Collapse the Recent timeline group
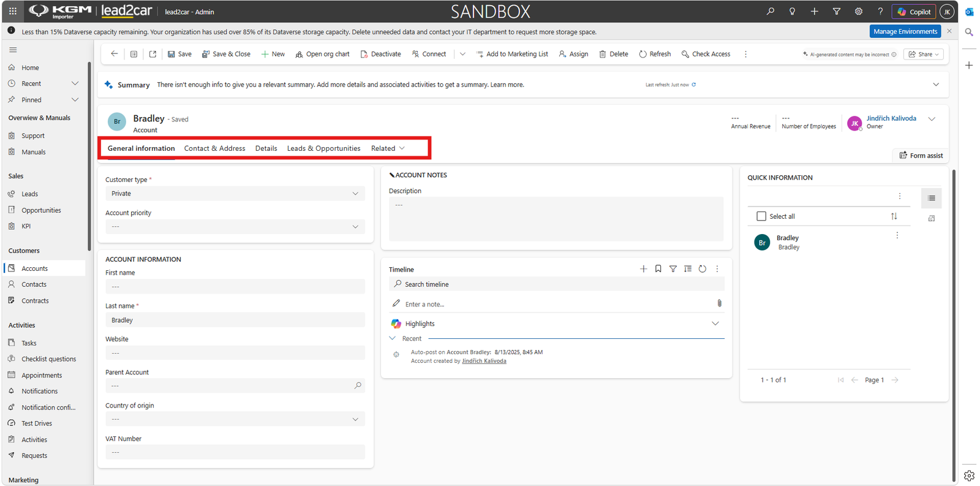Image resolution: width=980 pixels, height=486 pixels. (x=393, y=338)
